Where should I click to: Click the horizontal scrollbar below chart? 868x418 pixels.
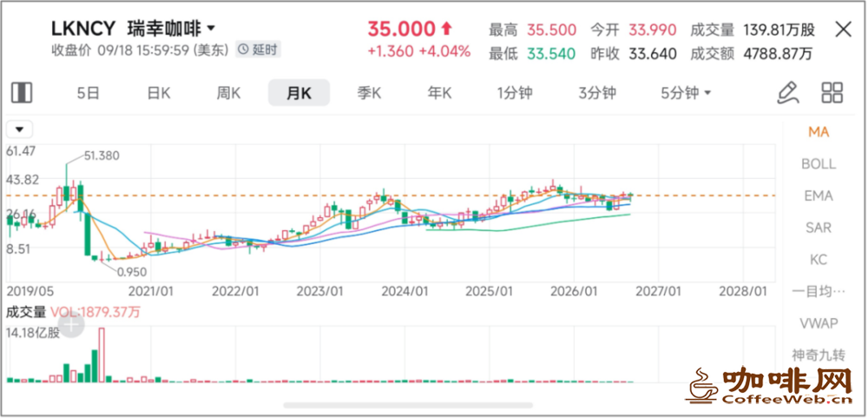[x=408, y=405]
